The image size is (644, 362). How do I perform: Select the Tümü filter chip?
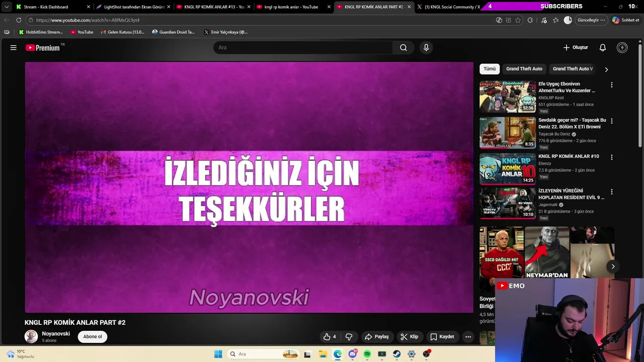pyautogui.click(x=490, y=69)
